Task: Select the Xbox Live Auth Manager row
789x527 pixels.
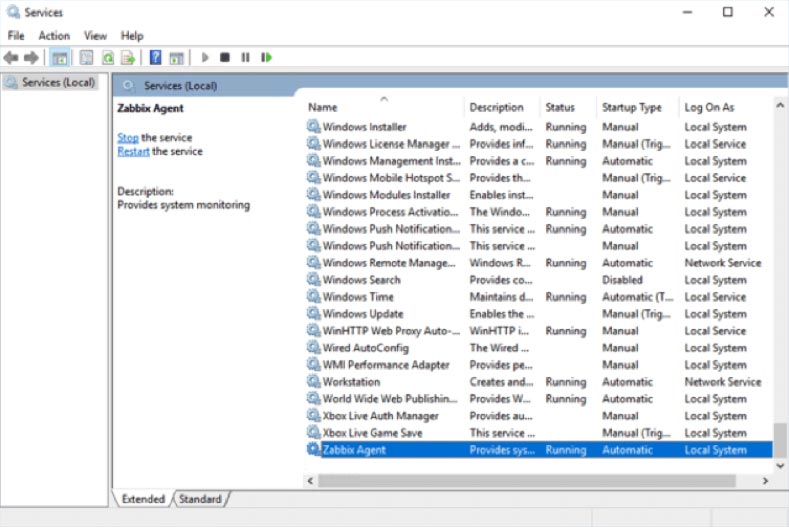Action: pyautogui.click(x=539, y=416)
